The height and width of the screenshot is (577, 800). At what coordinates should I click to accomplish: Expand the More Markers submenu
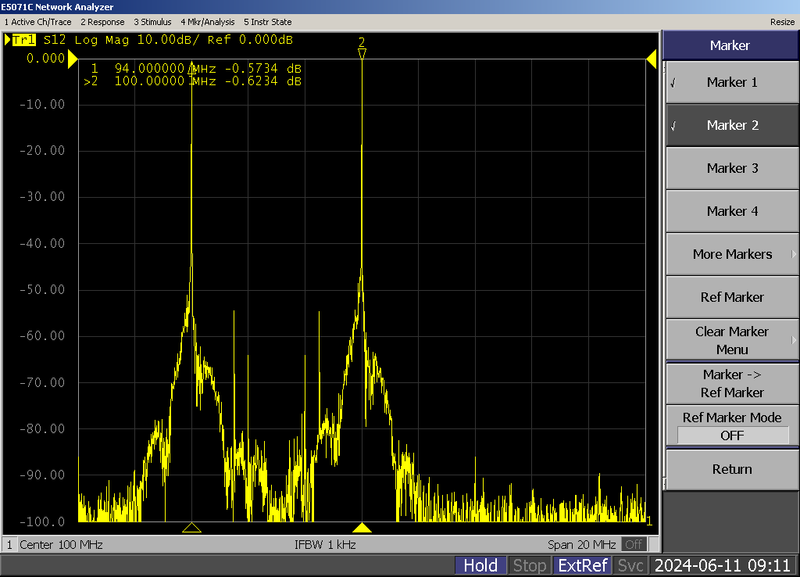click(x=731, y=254)
